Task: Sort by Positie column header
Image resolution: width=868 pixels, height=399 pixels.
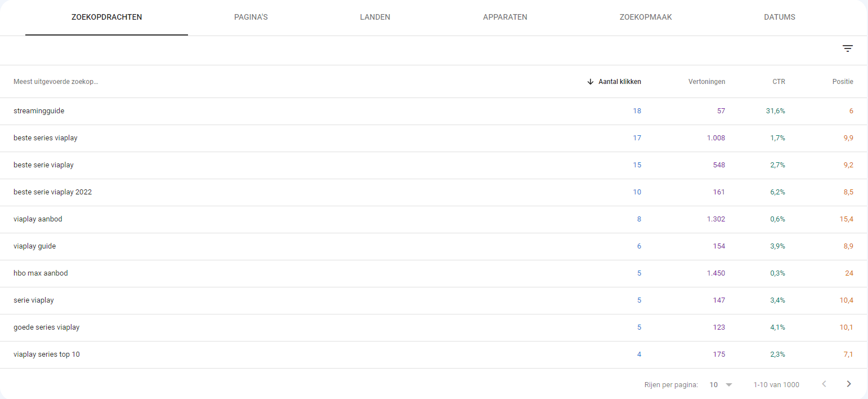Action: (x=843, y=82)
